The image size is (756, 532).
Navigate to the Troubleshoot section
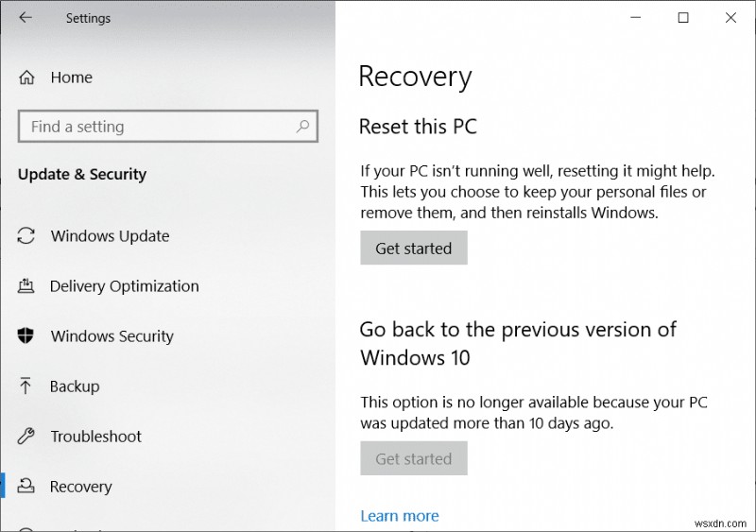(95, 437)
